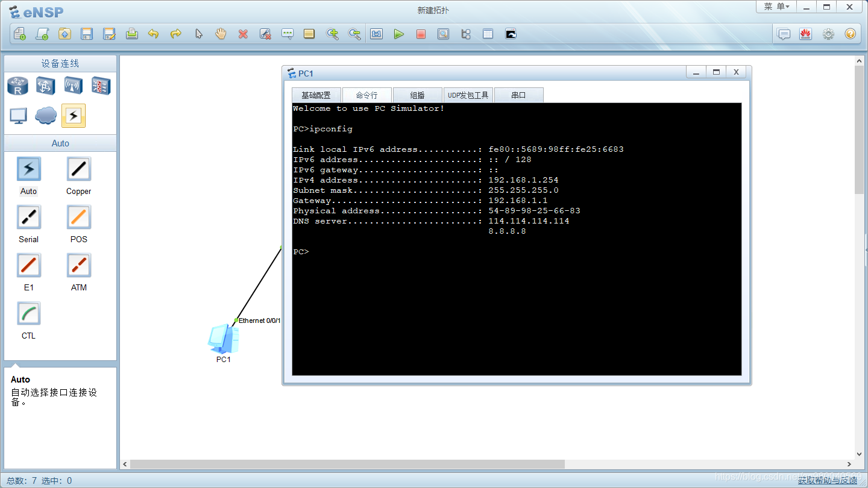
Task: Switch to 基础配置 tab in PC1
Action: point(316,95)
